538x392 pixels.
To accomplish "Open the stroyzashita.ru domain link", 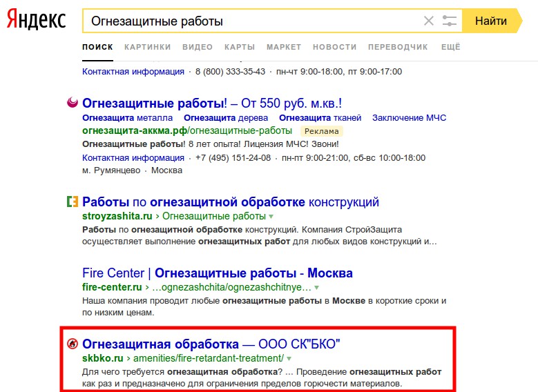I will coord(117,216).
